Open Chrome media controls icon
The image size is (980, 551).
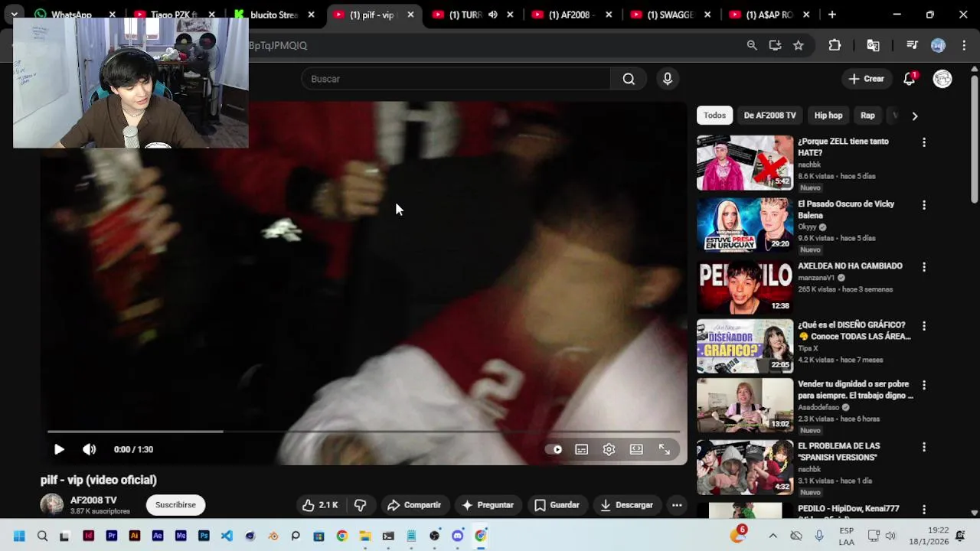click(912, 45)
